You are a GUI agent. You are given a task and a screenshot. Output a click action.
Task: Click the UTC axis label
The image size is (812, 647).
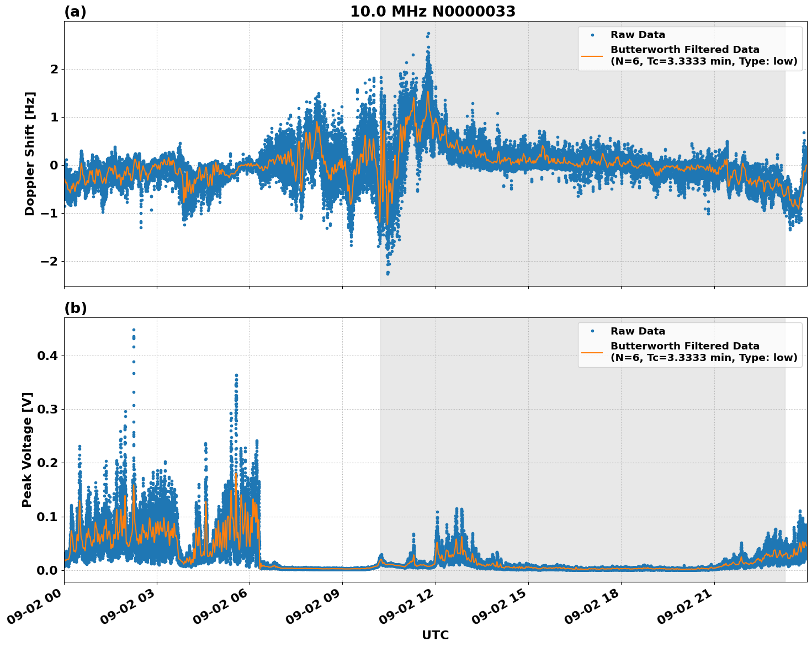coord(434,635)
